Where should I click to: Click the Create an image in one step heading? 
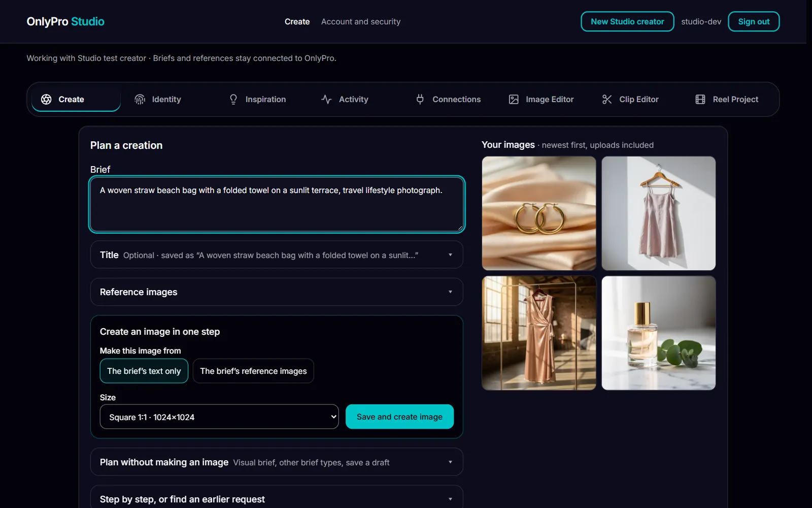click(x=160, y=332)
